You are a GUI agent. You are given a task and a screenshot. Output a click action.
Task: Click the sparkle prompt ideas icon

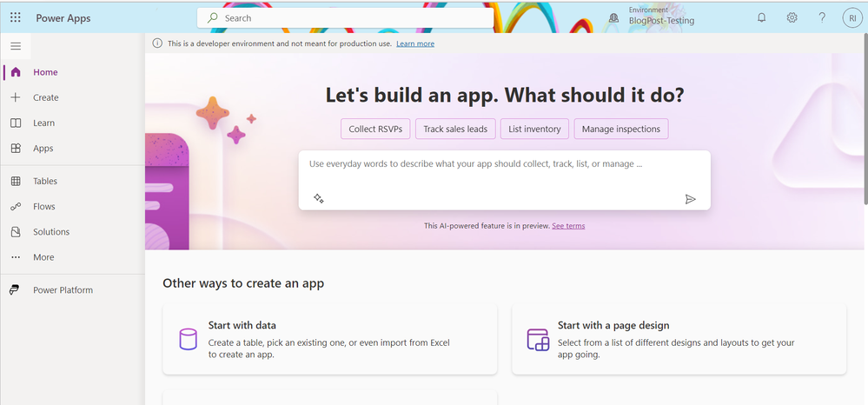pyautogui.click(x=318, y=198)
